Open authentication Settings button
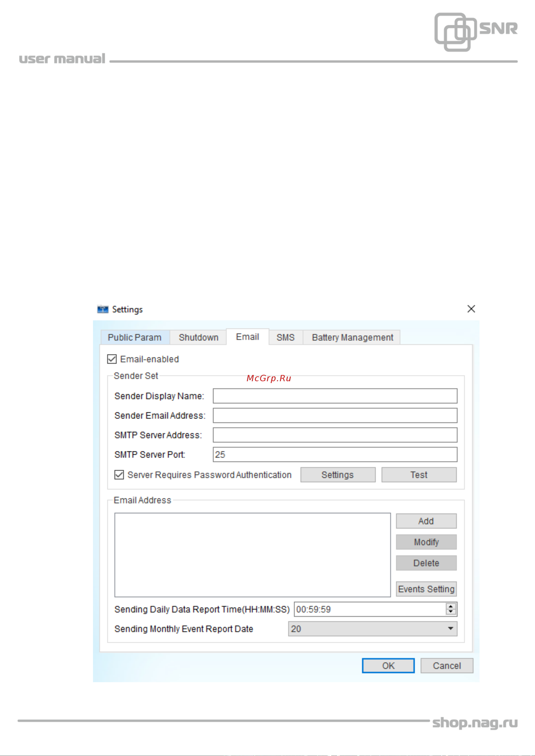This screenshot has width=535, height=756. pos(338,475)
